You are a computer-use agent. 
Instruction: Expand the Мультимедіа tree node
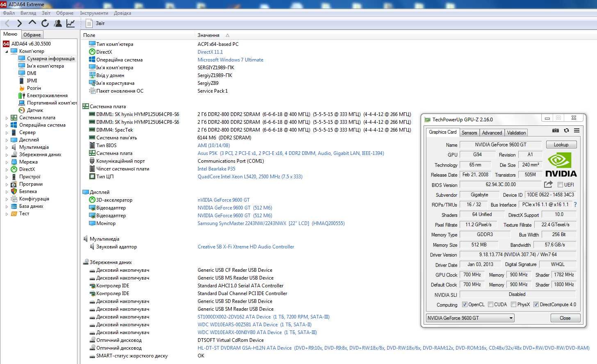7,148
